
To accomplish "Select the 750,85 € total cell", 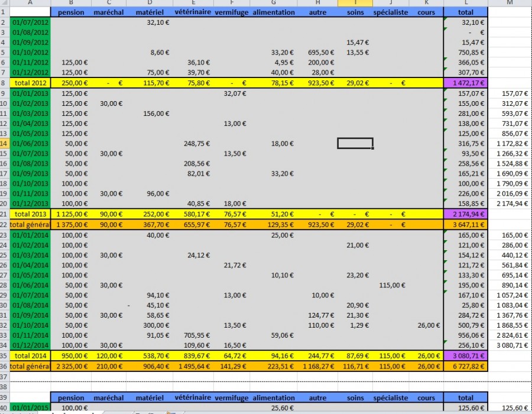I will point(466,53).
